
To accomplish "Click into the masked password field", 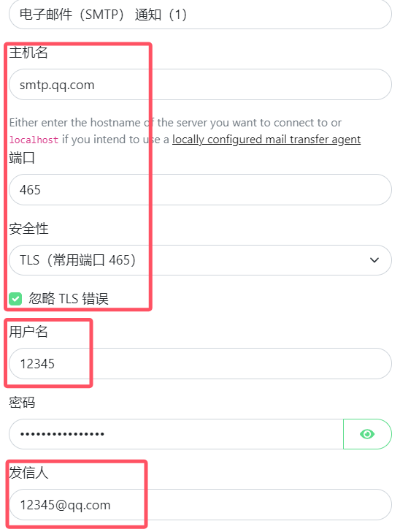I will point(176,433).
